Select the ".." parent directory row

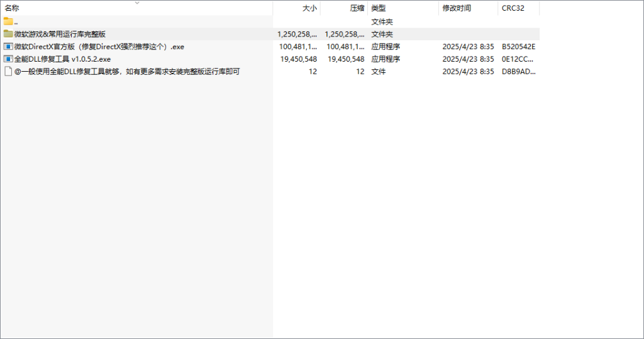pyautogui.click(x=270, y=21)
